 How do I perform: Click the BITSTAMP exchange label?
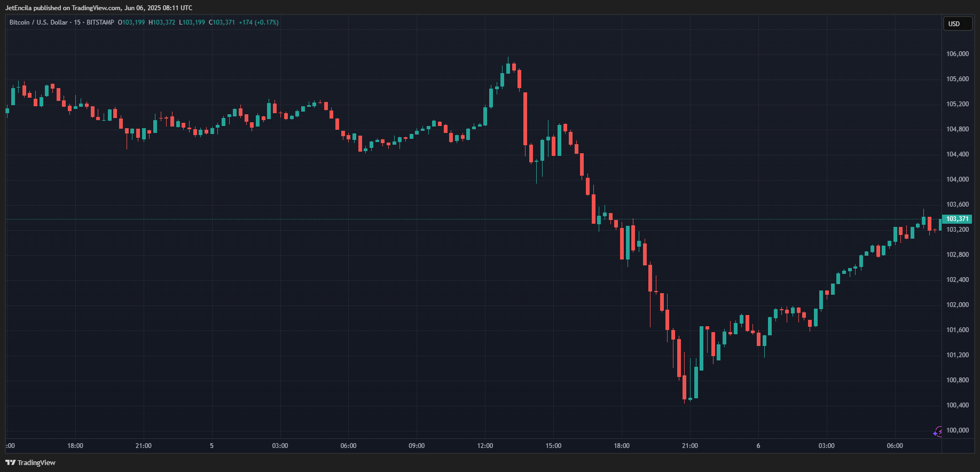[100, 22]
